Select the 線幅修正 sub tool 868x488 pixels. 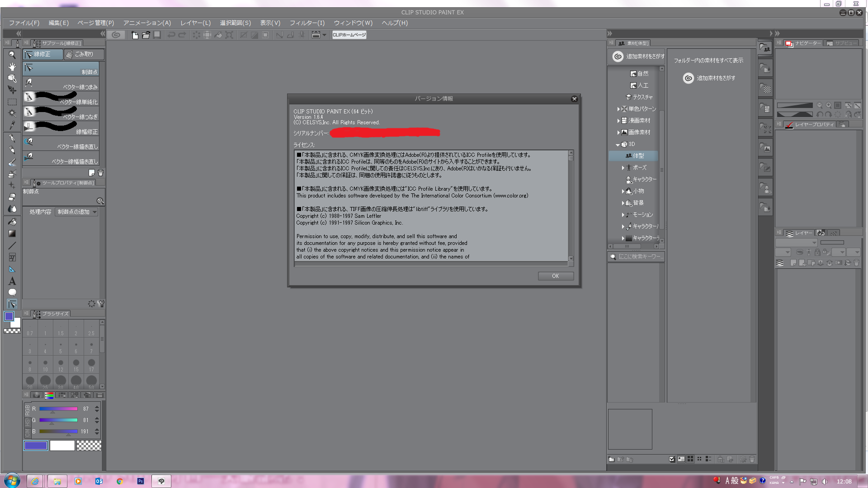click(x=61, y=128)
